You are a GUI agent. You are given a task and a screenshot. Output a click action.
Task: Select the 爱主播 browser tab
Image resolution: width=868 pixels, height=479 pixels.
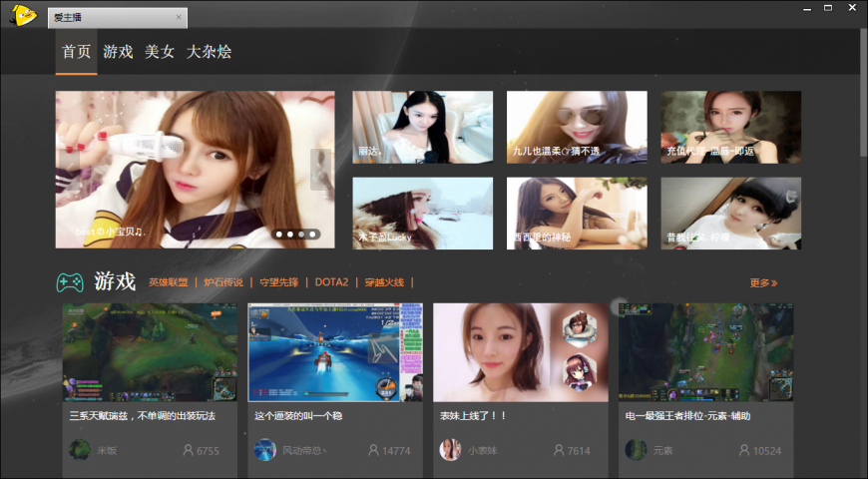118,18
